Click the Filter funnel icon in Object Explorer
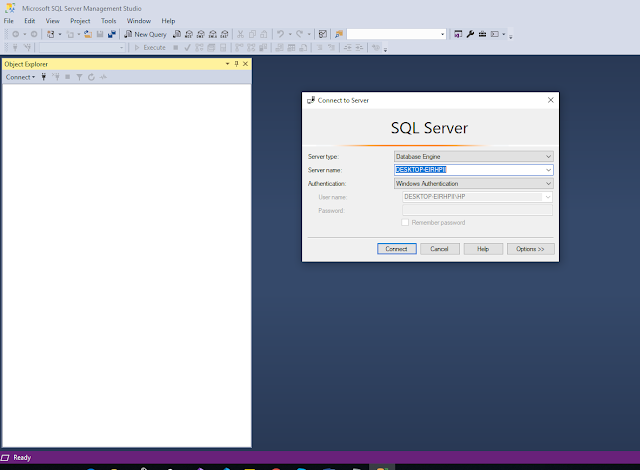This screenshot has height=470, width=640. tap(80, 77)
